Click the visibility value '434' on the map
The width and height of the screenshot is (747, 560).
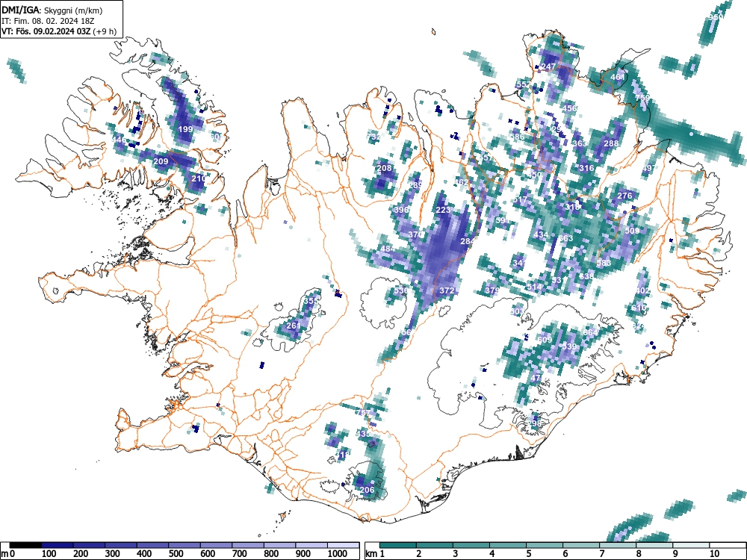(541, 234)
